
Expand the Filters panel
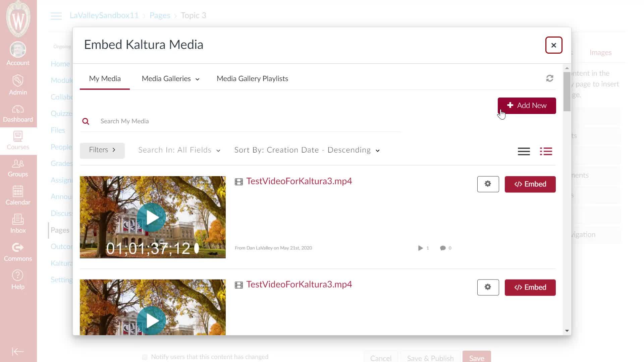click(102, 150)
